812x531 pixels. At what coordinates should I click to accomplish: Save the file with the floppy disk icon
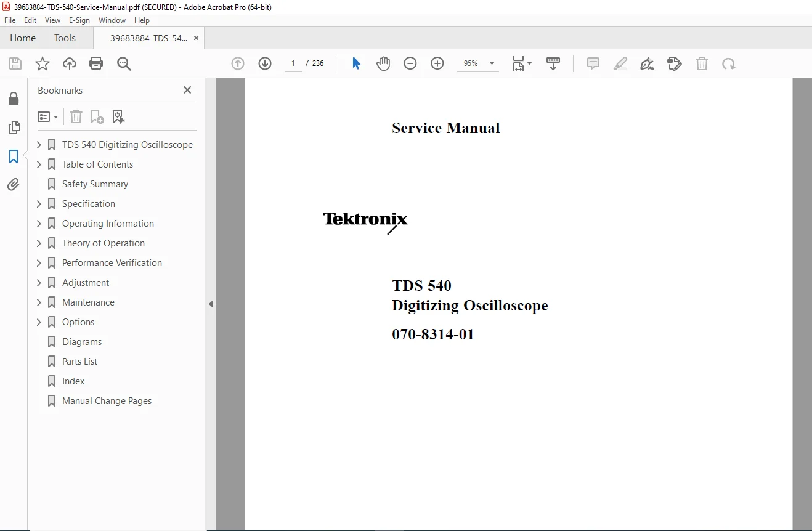[x=15, y=63]
